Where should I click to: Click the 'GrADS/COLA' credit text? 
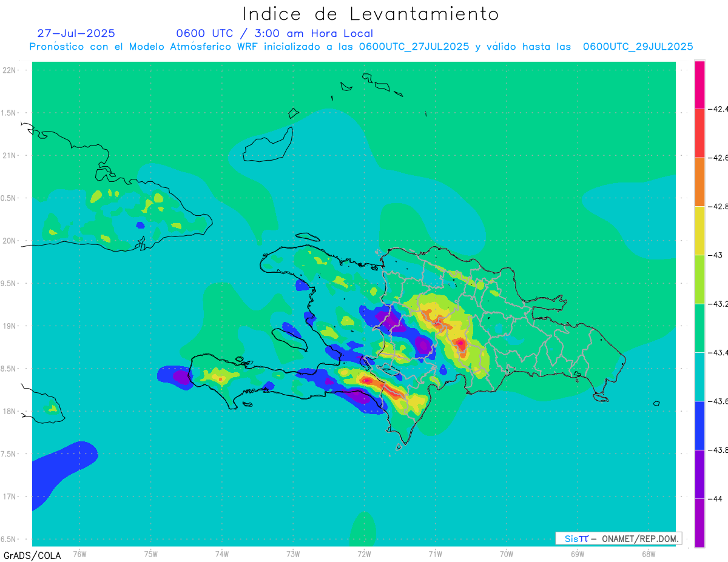pos(32,555)
